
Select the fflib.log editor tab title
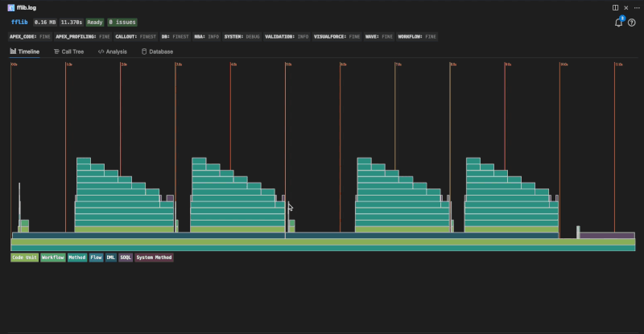pyautogui.click(x=27, y=7)
